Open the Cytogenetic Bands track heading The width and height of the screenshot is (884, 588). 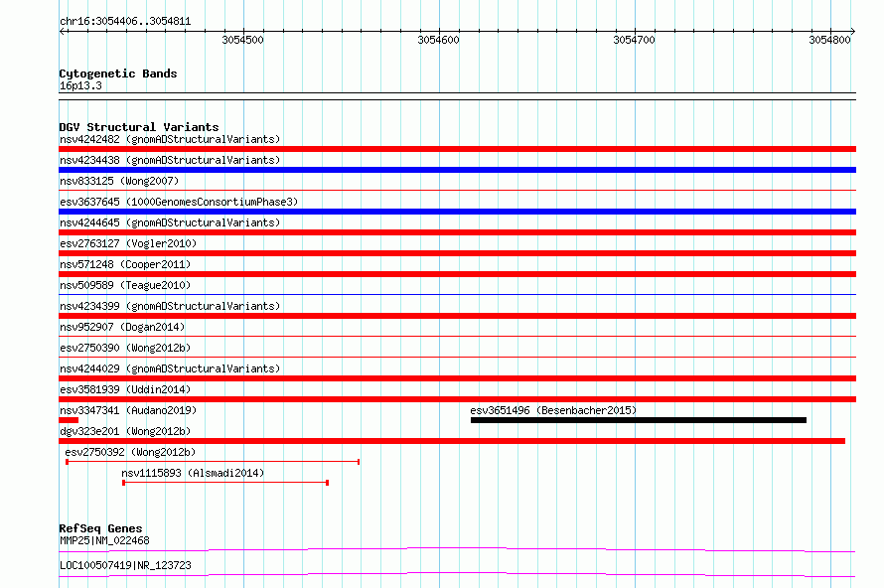tap(118, 73)
